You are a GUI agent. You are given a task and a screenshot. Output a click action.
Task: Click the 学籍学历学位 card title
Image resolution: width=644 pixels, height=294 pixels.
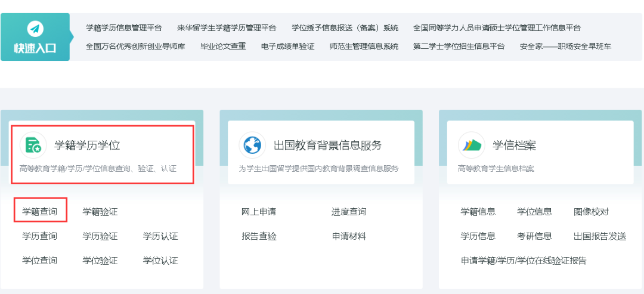point(87,145)
